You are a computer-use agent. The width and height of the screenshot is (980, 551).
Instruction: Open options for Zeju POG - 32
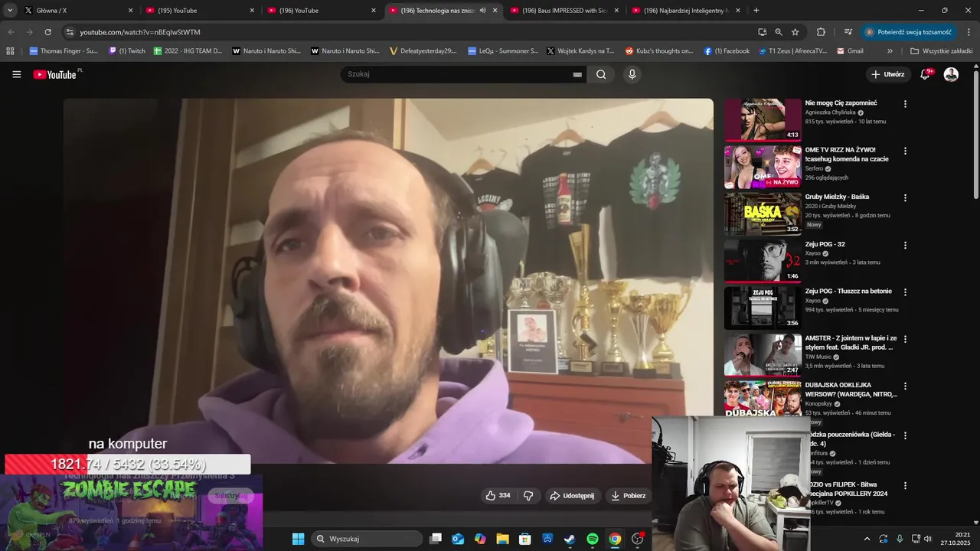[x=905, y=246]
